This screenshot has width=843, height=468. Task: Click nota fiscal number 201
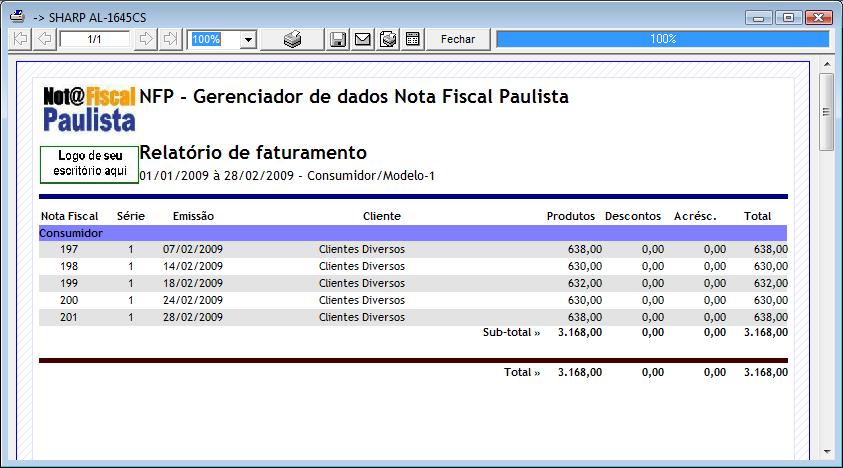[69, 317]
